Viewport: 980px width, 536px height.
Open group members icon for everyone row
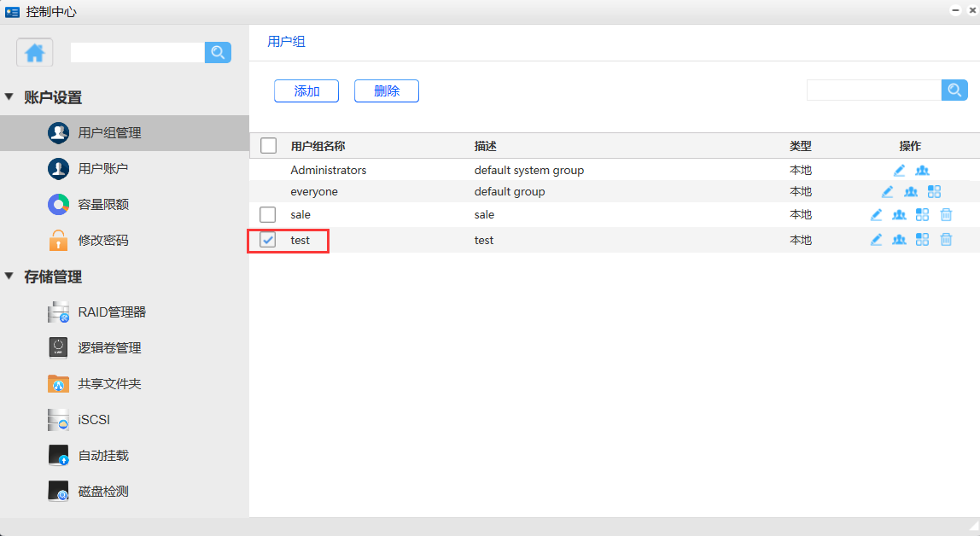click(911, 192)
